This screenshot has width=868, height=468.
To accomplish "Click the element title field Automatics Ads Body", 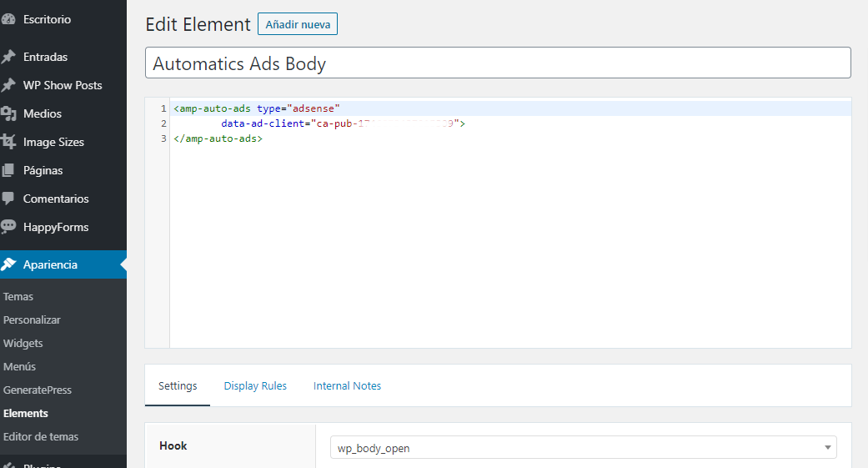I will click(498, 63).
